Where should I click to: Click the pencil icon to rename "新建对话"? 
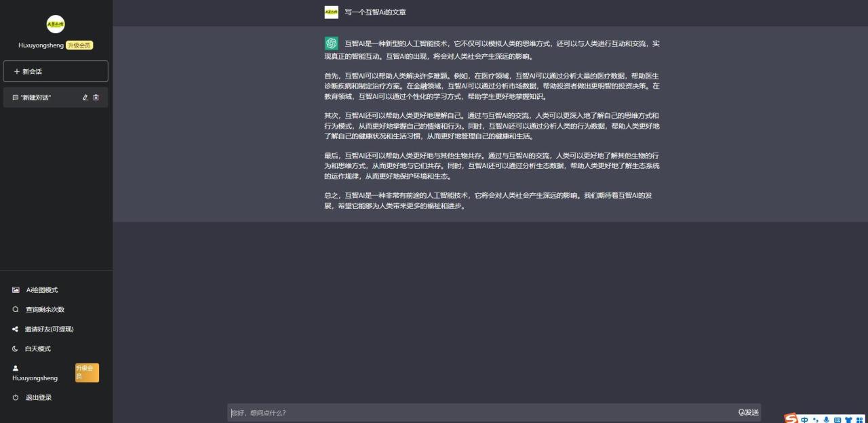point(85,98)
